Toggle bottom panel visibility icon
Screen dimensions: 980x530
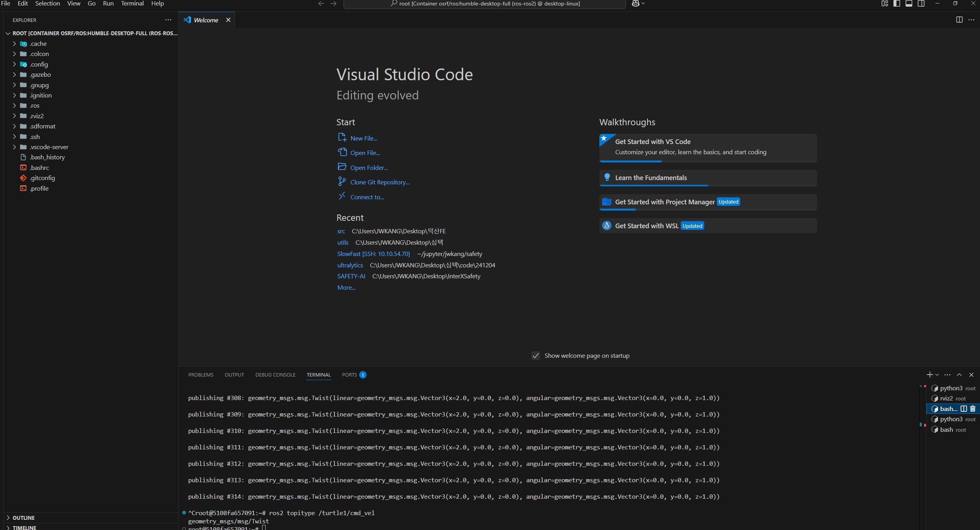pyautogui.click(x=909, y=4)
